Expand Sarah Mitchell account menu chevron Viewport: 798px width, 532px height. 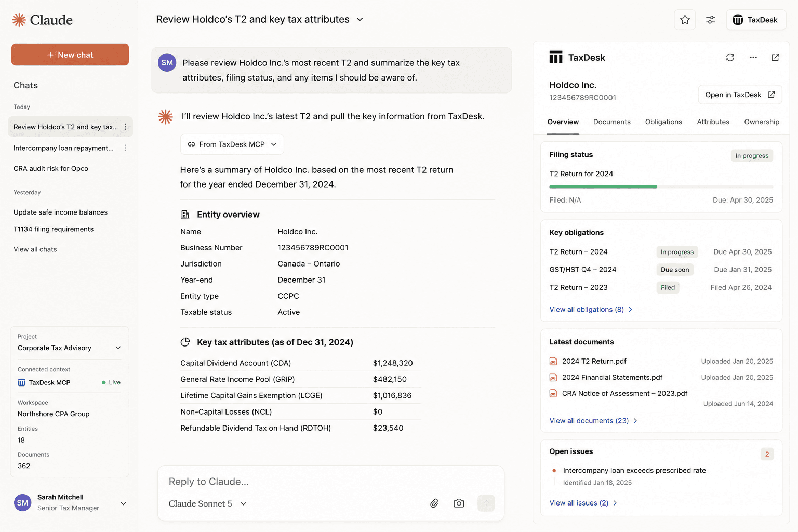pyautogui.click(x=123, y=503)
